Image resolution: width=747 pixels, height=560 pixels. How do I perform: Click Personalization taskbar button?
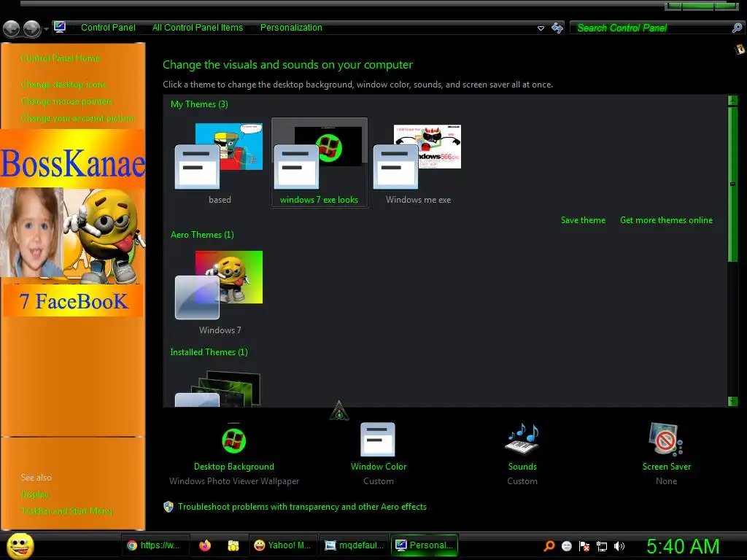pyautogui.click(x=425, y=545)
